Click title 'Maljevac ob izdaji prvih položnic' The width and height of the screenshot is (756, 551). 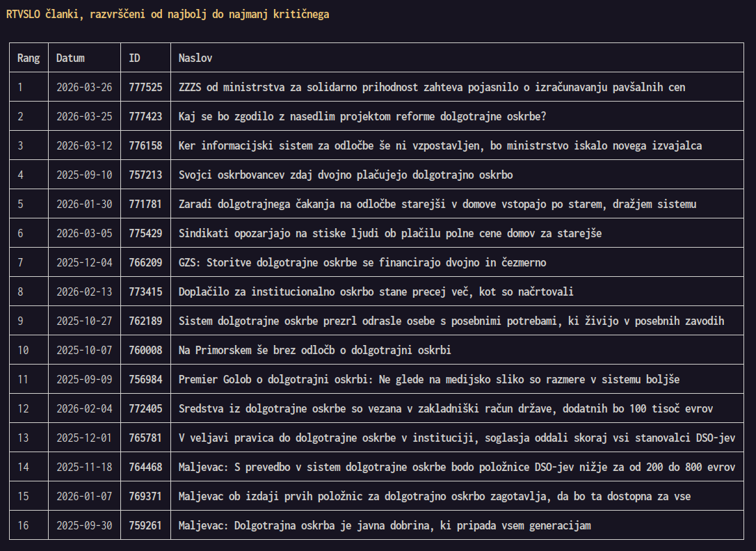(270, 497)
